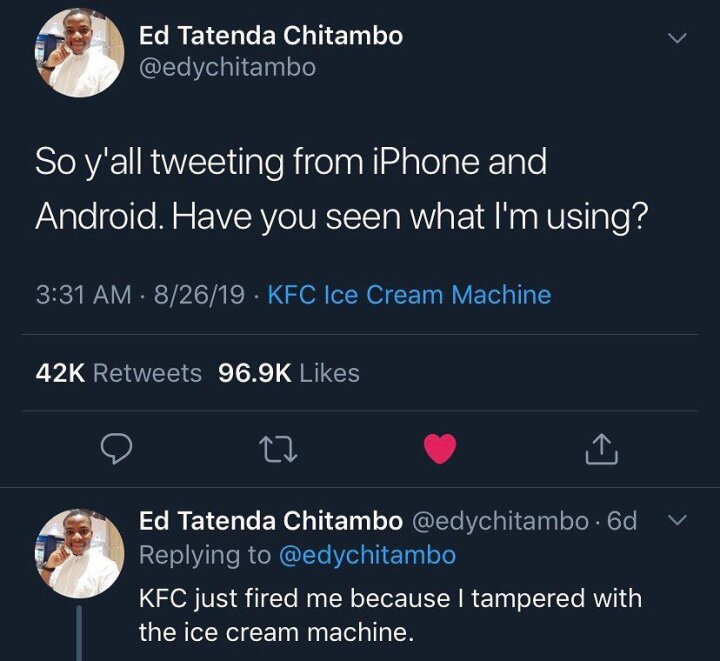
Task: View the 96.9K Likes list
Action: pos(289,373)
